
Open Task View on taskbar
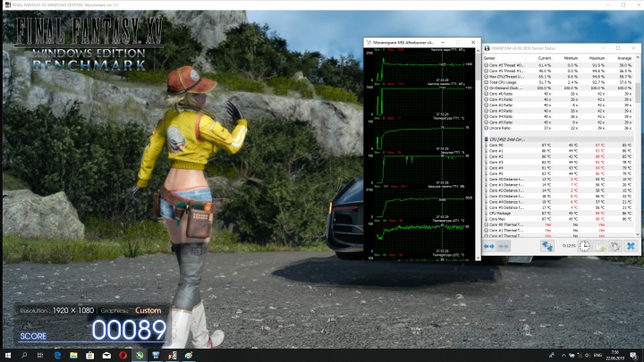(x=40, y=356)
